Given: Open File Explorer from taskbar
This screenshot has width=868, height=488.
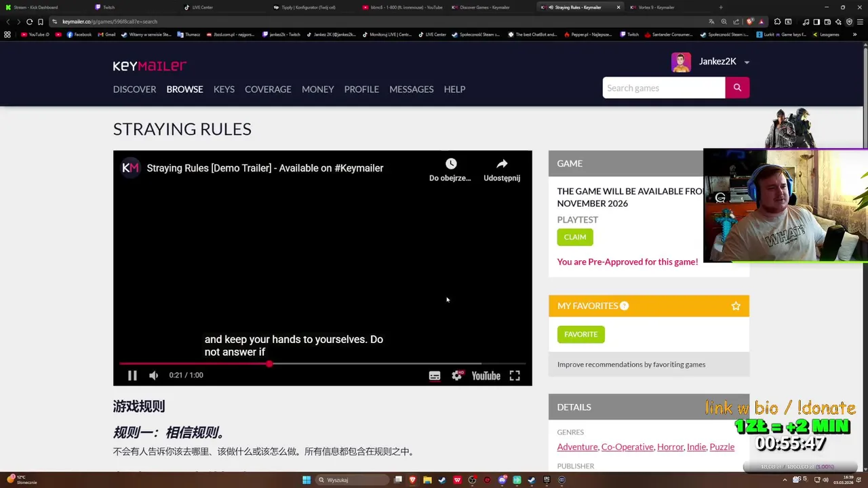Looking at the screenshot, I should pos(427,480).
